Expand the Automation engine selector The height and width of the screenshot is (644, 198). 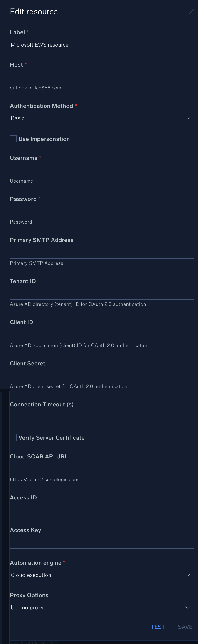tap(102, 575)
